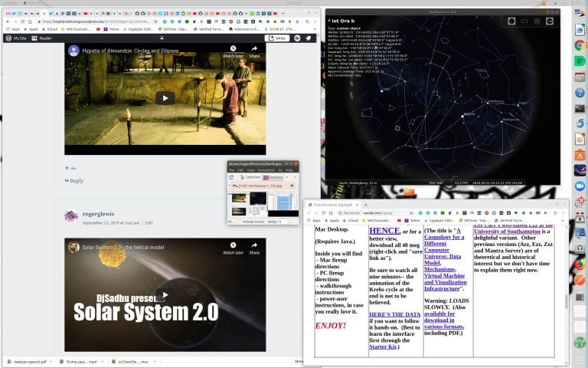Viewport: 588px width, 368px height.
Task: Open the Apps bookmark in the WordPress browser
Action: tap(14, 29)
